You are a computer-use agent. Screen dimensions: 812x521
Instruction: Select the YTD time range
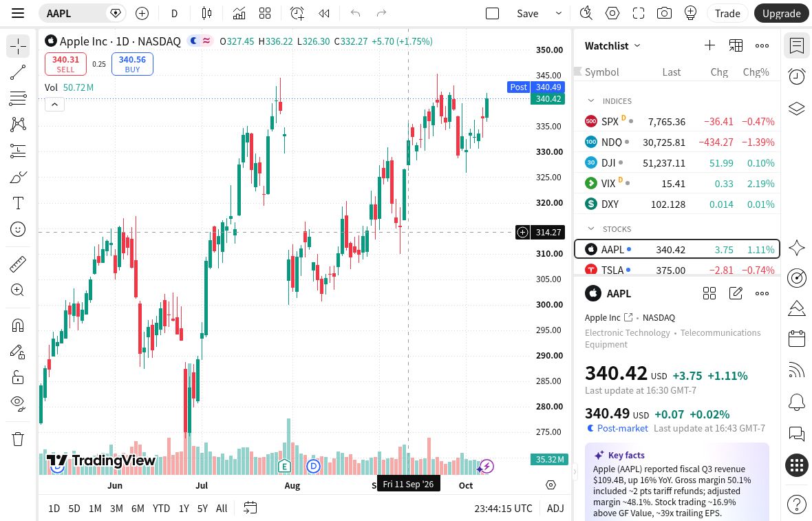tap(161, 509)
